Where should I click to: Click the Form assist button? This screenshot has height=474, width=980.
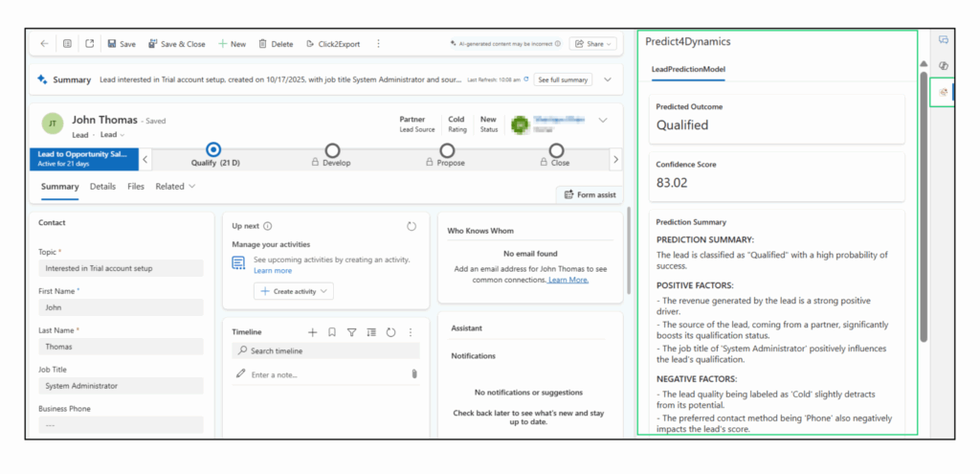coord(590,194)
